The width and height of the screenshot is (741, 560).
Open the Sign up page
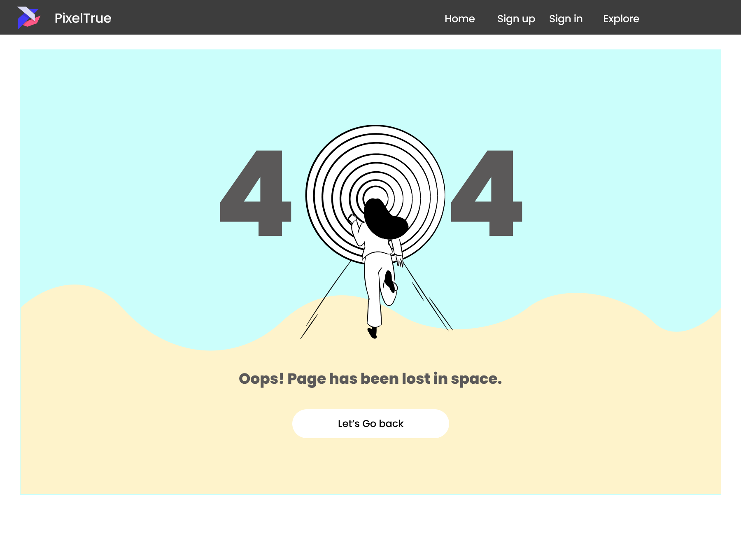click(516, 19)
